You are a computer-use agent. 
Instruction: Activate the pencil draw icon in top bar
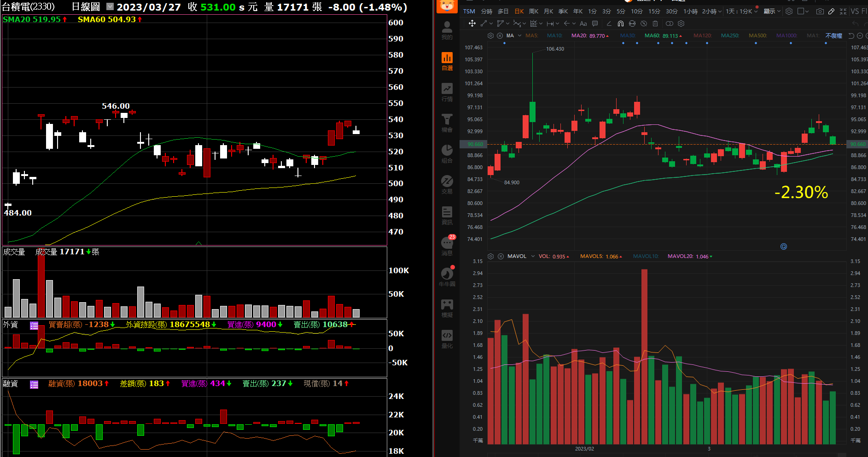tap(831, 11)
